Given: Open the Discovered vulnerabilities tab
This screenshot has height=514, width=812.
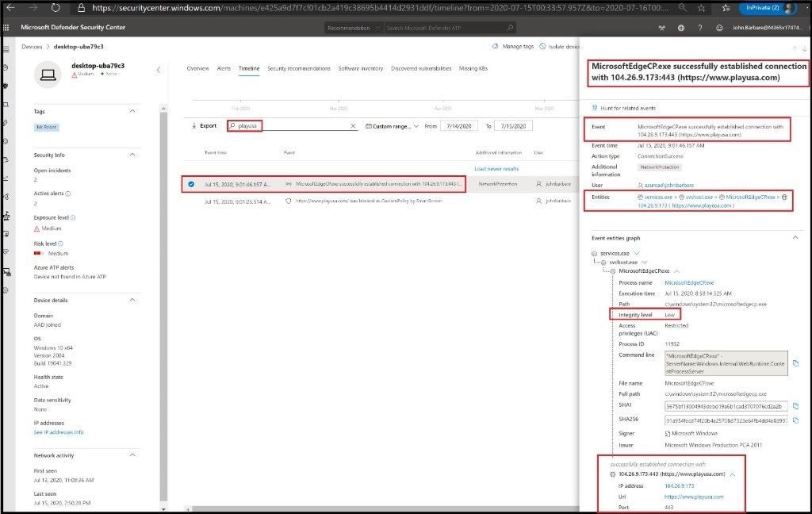Looking at the screenshot, I should [x=421, y=68].
